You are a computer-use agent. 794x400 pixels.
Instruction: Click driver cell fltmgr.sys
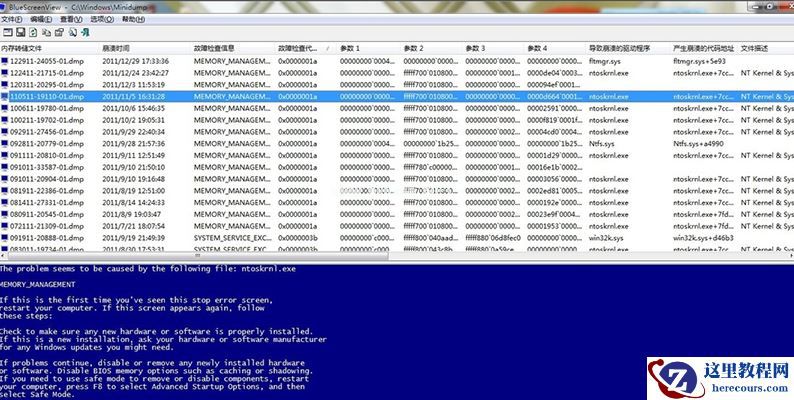[x=605, y=61]
